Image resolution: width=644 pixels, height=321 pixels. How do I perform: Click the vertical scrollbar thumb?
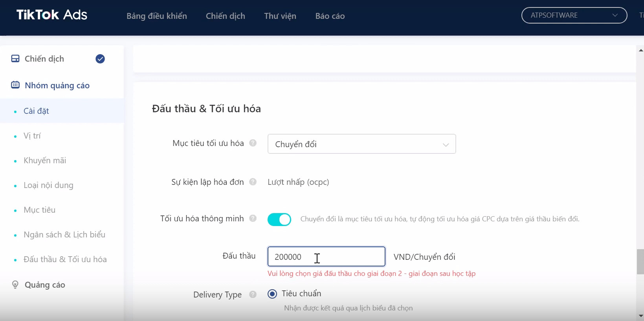pos(640,262)
